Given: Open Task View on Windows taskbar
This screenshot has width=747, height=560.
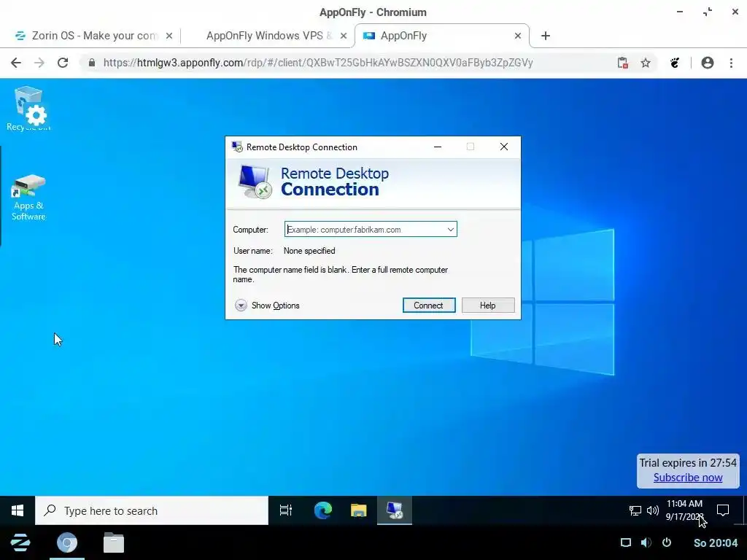Looking at the screenshot, I should click(x=286, y=510).
